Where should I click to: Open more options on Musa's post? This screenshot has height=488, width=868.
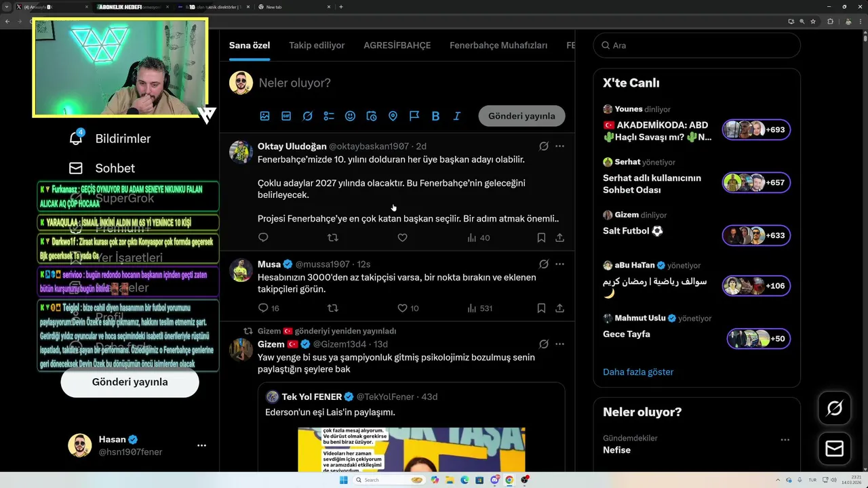[x=559, y=264]
